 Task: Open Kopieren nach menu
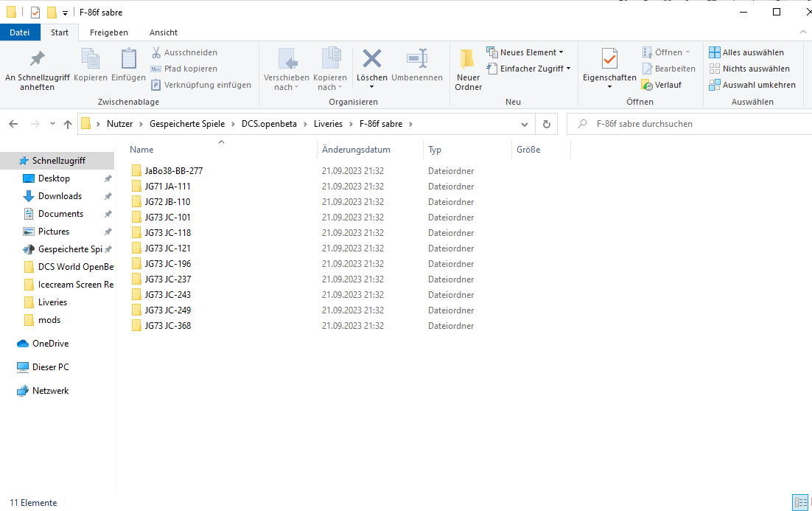330,71
